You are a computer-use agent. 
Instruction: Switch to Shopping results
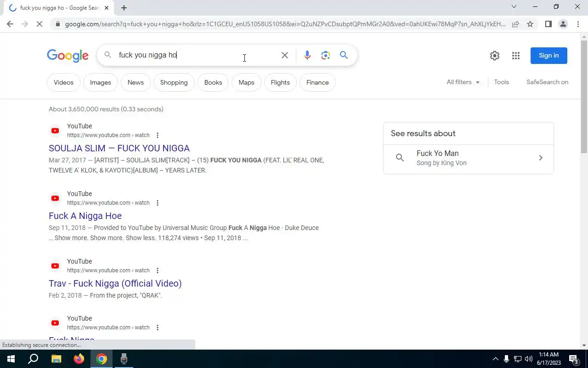point(174,83)
